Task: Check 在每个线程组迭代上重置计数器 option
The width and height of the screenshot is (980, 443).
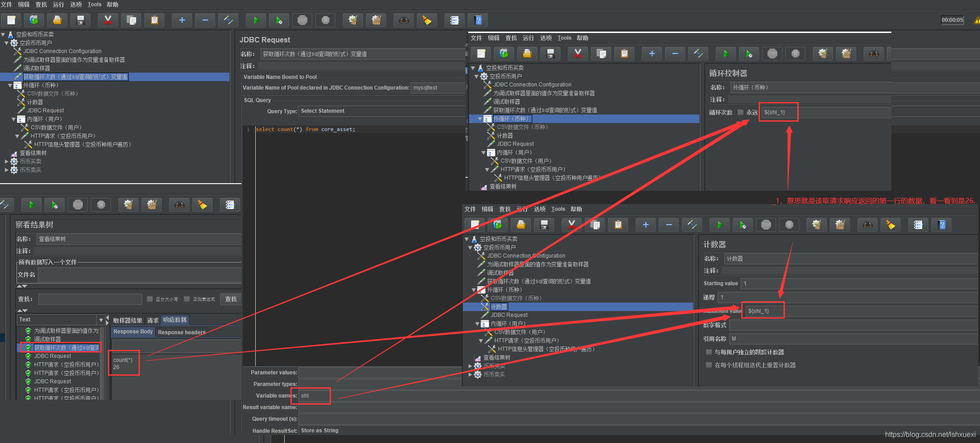Action: pyautogui.click(x=709, y=365)
